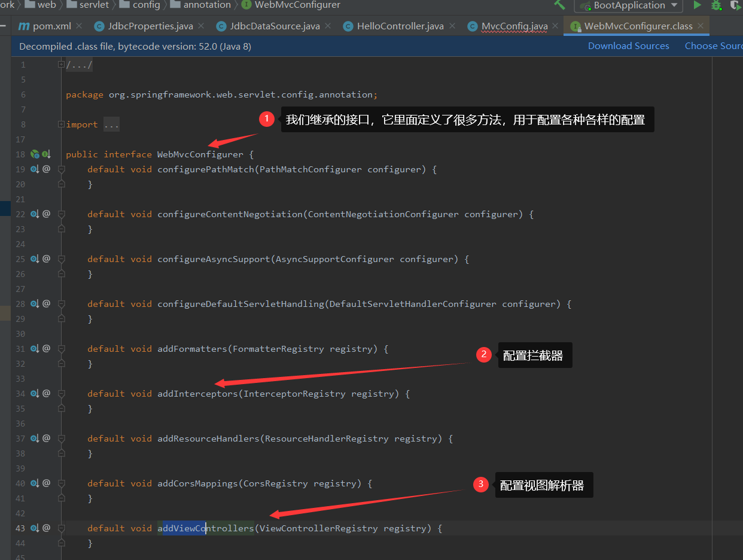Click the addInterceptors method name

coord(197,394)
